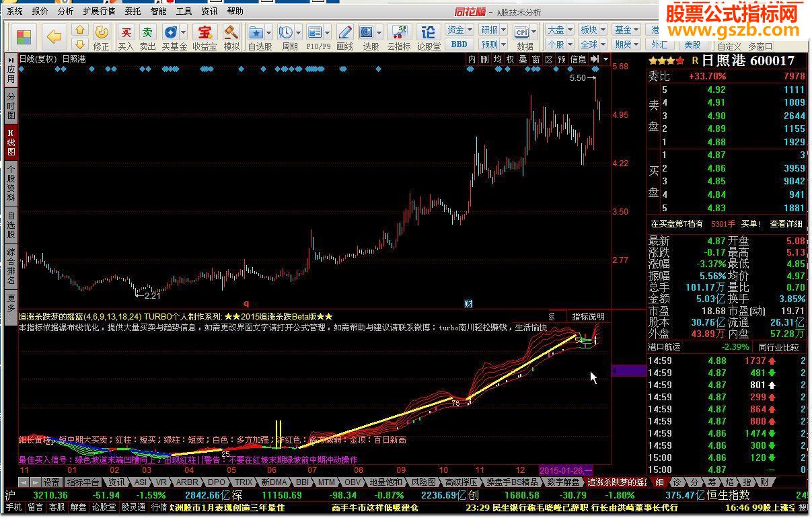Viewport: 812px width, 518px height.
Task: Switch to the TRIX indicator tab
Action: 244,482
